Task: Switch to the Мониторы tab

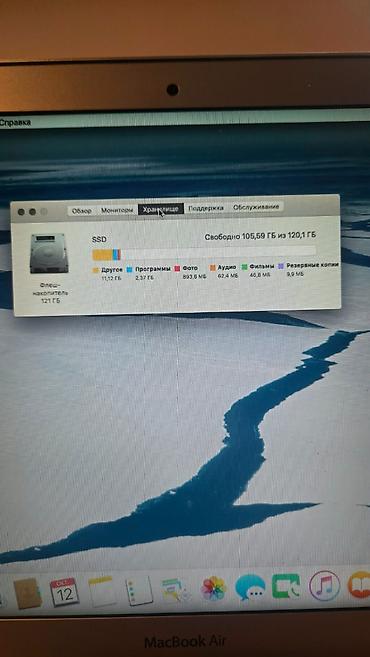Action: [116, 210]
